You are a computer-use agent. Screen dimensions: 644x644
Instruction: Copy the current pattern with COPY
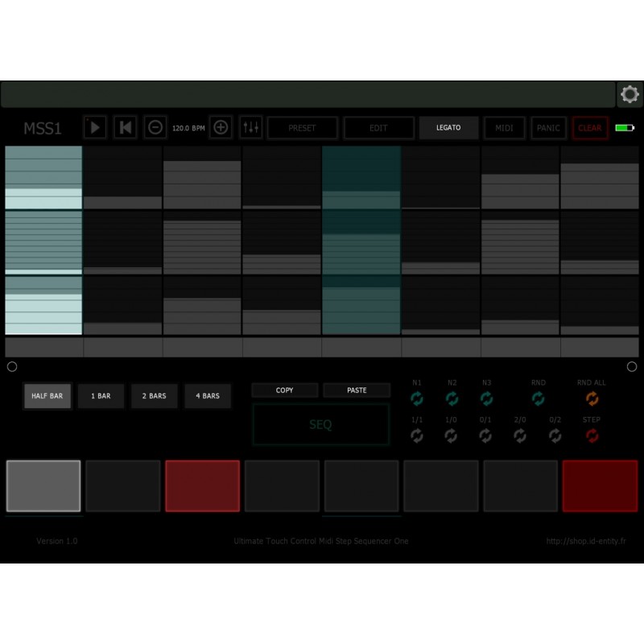tap(283, 390)
